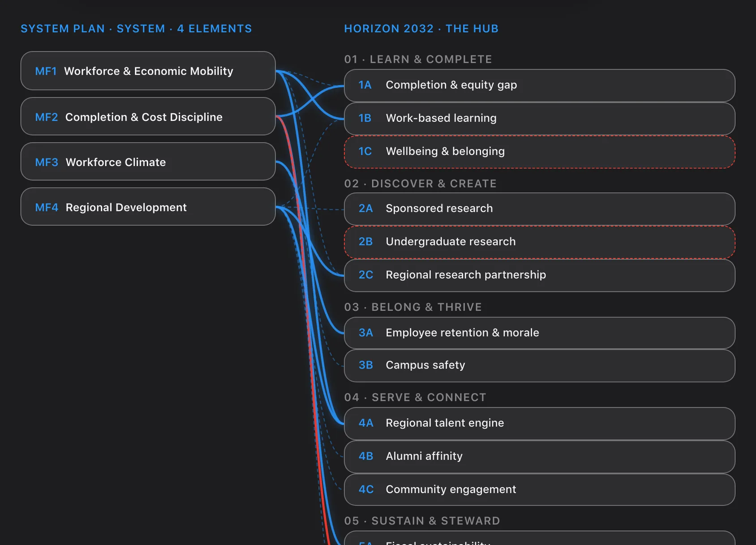
Task: Select 4A Regional talent engine
Action: tap(539, 423)
